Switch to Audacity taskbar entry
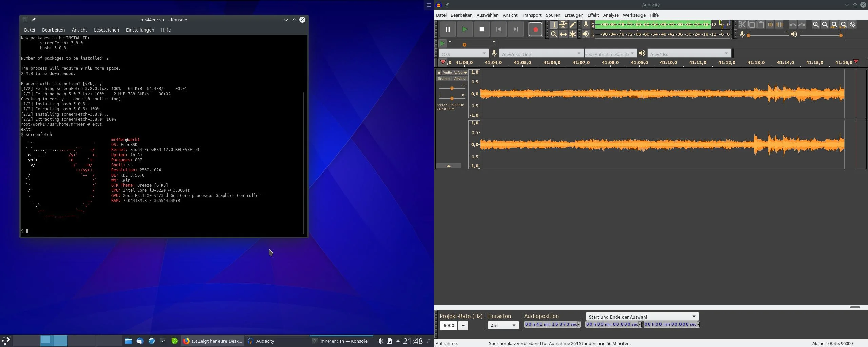 tap(277, 341)
